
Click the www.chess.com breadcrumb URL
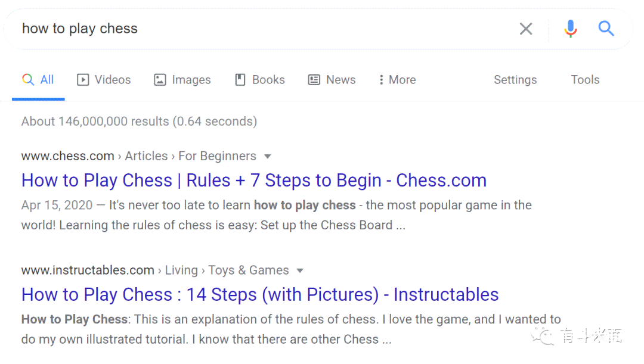(x=68, y=156)
